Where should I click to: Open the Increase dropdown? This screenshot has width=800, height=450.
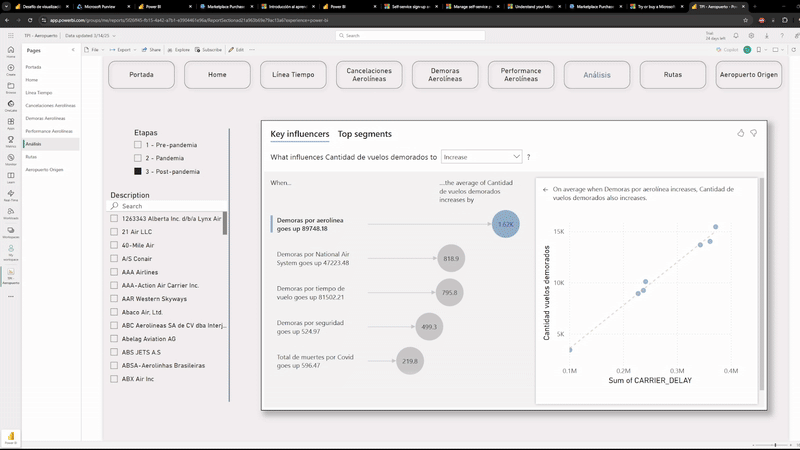click(481, 157)
